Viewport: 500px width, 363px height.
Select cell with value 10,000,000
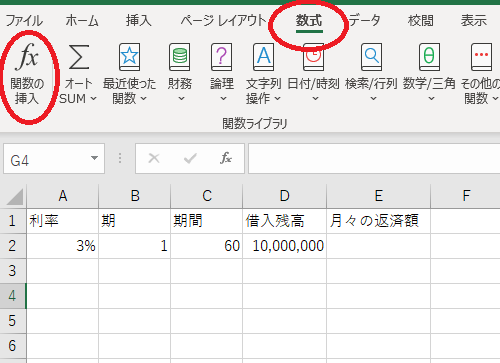[x=284, y=246]
